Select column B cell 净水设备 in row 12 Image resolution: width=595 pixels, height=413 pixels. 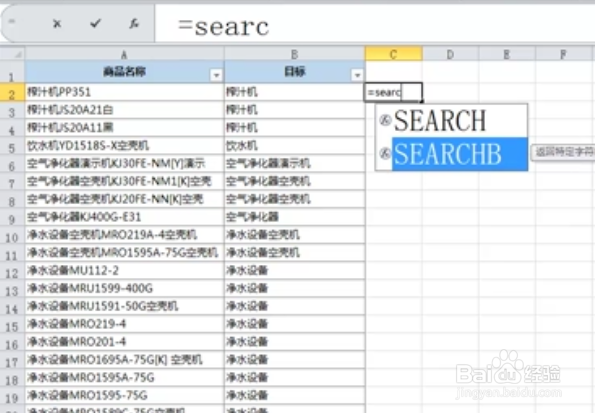[x=294, y=270]
